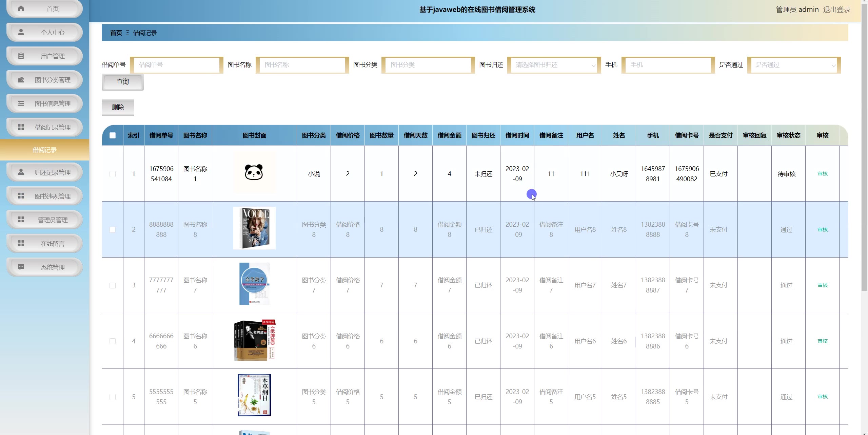Click the home icon in the sidebar
868x435 pixels.
click(21, 8)
